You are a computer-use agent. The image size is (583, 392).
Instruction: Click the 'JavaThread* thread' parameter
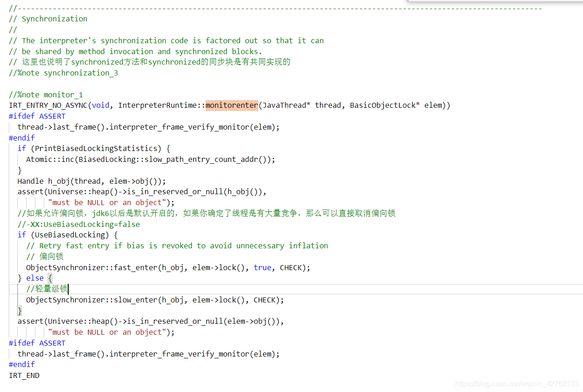(302, 106)
